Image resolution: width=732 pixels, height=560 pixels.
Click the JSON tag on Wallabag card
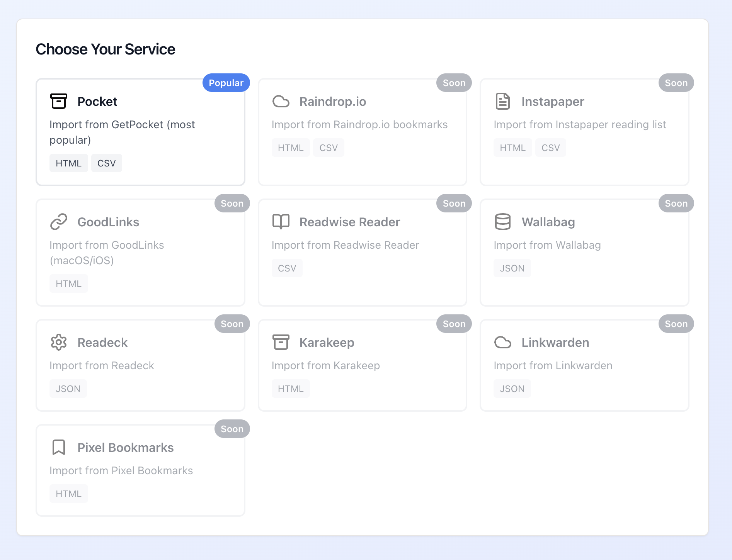pos(512,268)
